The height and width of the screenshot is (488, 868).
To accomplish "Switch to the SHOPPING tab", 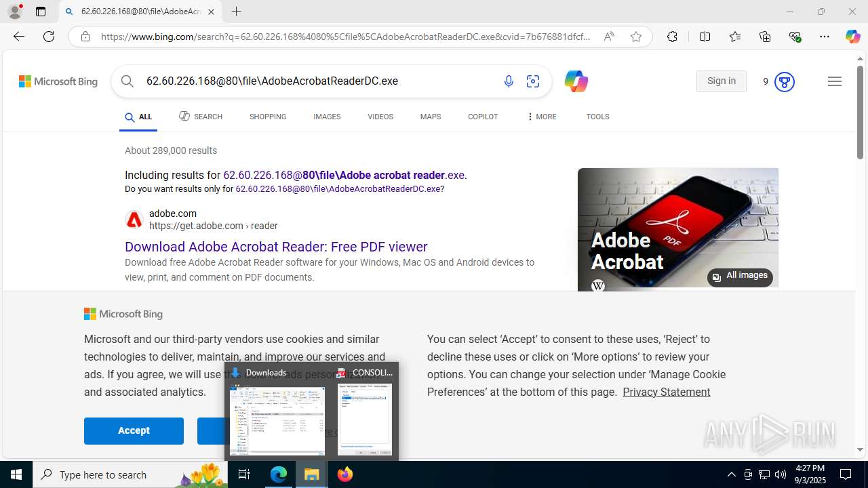I will click(268, 117).
